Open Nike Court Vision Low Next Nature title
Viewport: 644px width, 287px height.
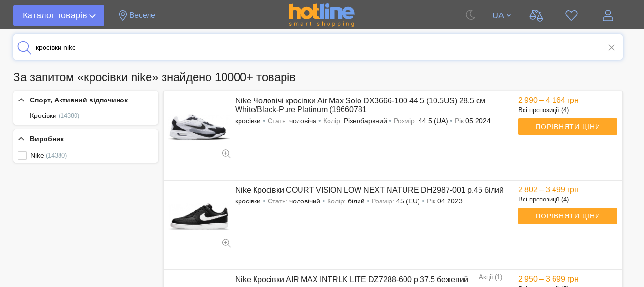pos(369,190)
